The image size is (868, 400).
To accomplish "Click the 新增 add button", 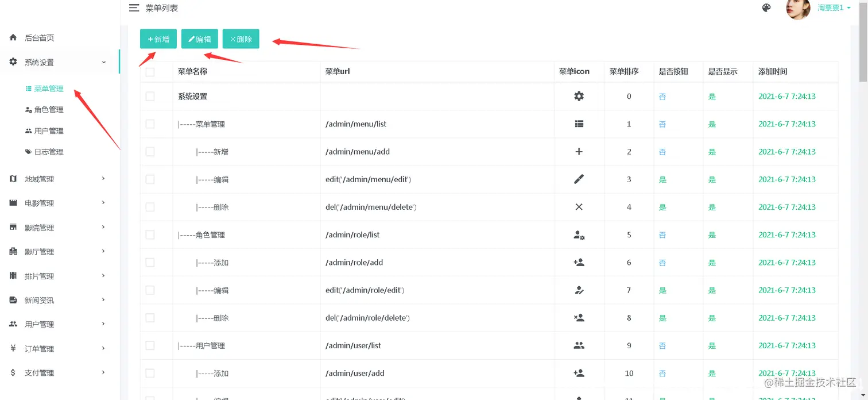I will pyautogui.click(x=158, y=39).
